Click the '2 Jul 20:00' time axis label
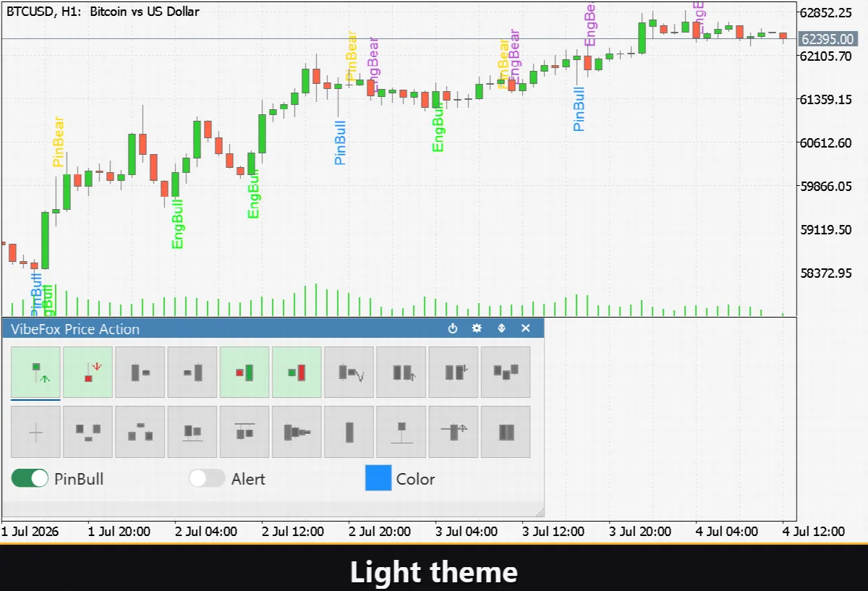This screenshot has height=591, width=868. point(380,532)
